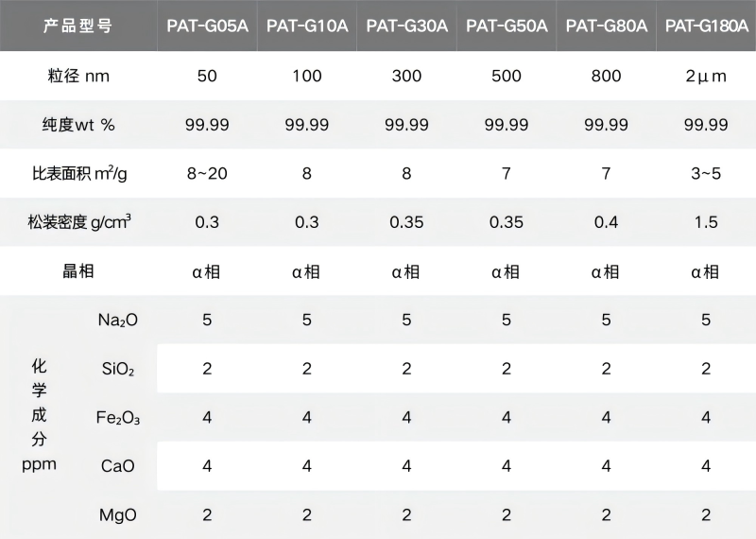
Task: Select the PAT-G180A column header
Action: pos(706,26)
